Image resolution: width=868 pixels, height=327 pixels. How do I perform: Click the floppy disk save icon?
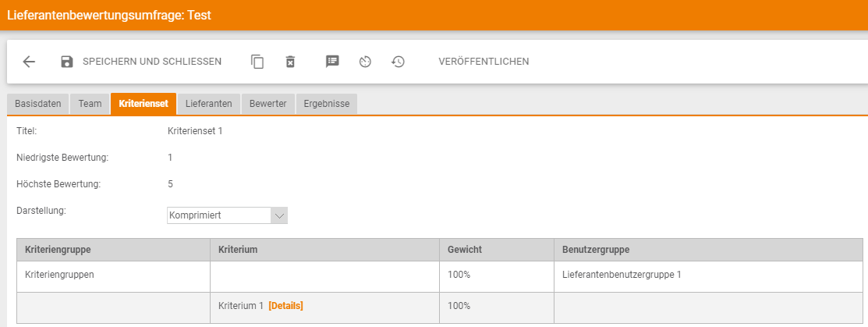pyautogui.click(x=67, y=62)
